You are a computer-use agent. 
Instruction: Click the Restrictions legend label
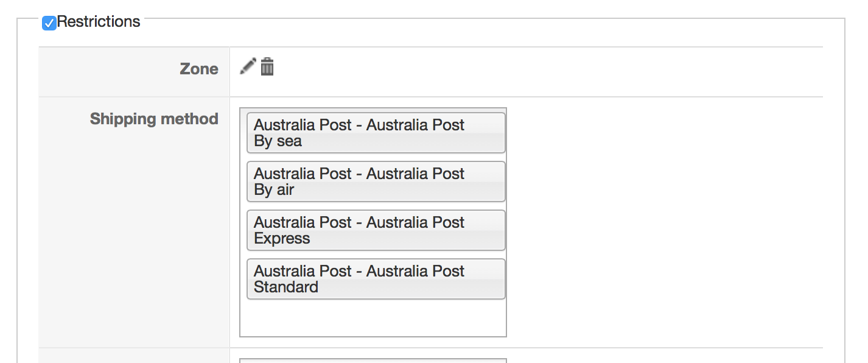[x=99, y=22]
